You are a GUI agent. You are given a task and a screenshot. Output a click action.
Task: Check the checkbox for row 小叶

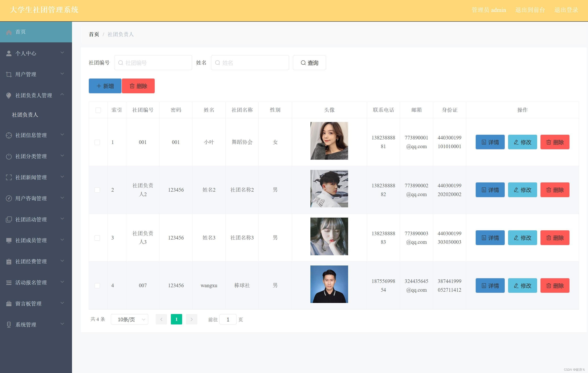pos(97,142)
